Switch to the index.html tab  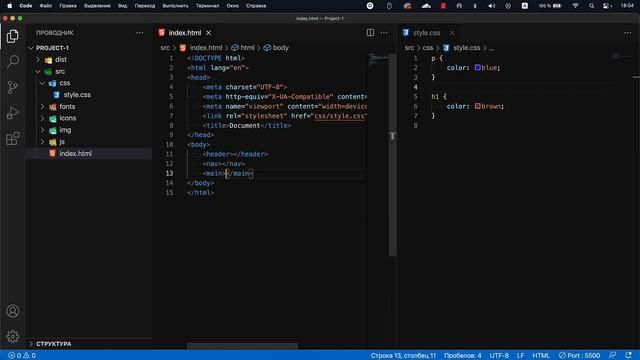(184, 33)
